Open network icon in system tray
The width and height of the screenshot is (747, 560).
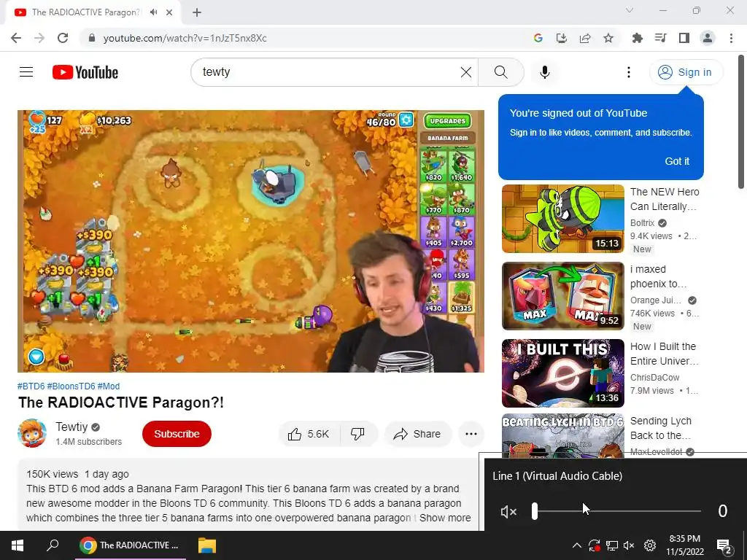tap(612, 545)
